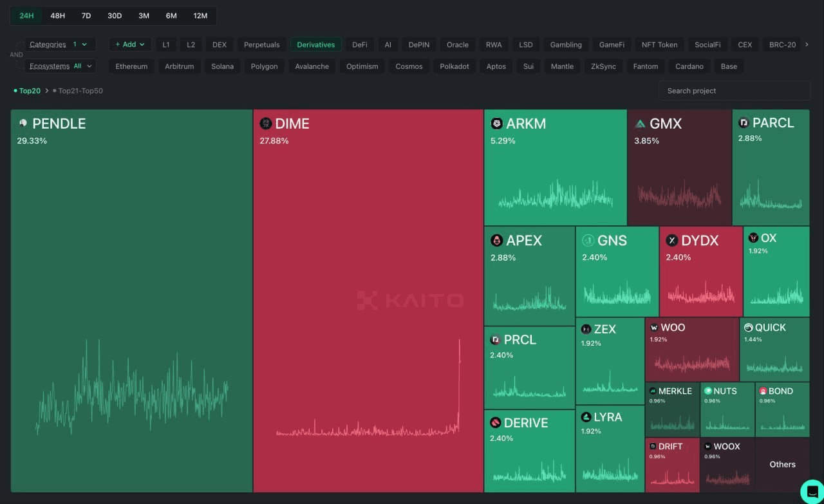Toggle the RWA category filter
Image resolution: width=824 pixels, height=504 pixels.
(494, 44)
